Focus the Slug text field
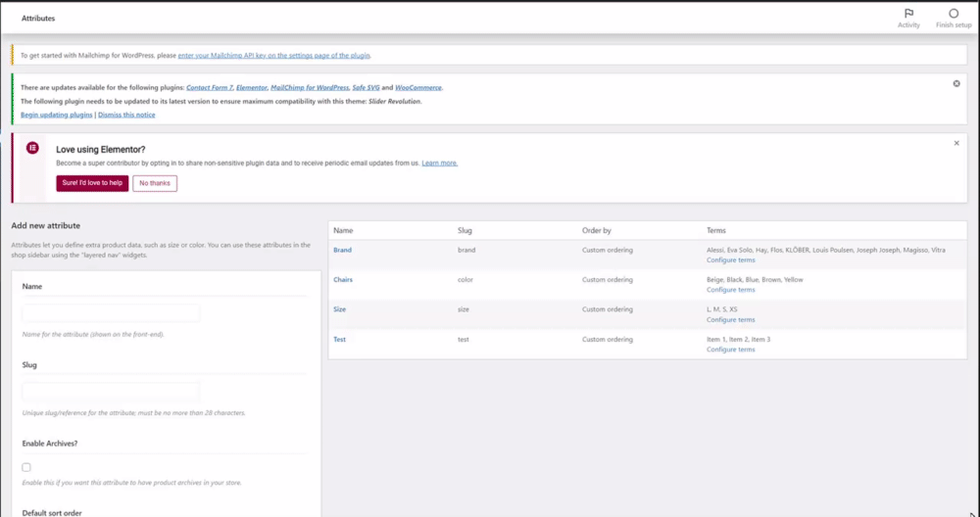 (x=111, y=392)
